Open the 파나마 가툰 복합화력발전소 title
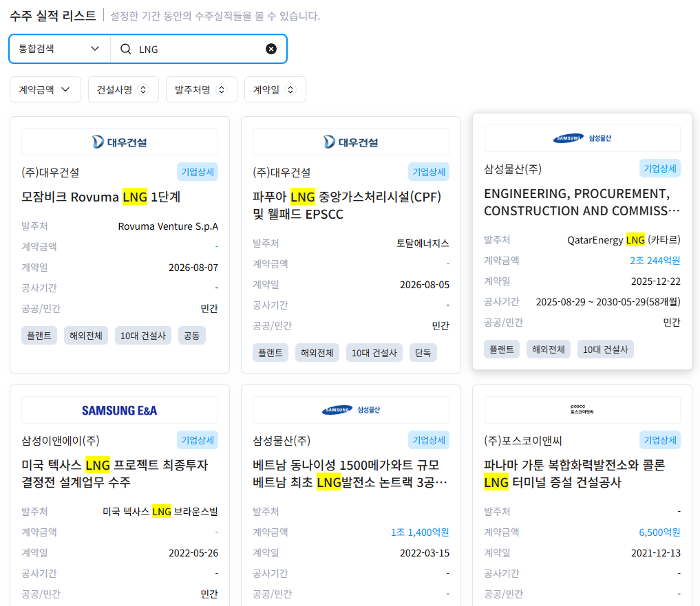 point(575,473)
